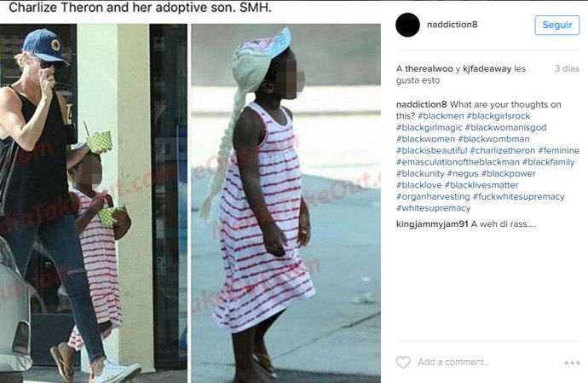Viewport: 588px width, 383px height.
Task: Click naddiction8 name in caption
Action: click(x=422, y=104)
